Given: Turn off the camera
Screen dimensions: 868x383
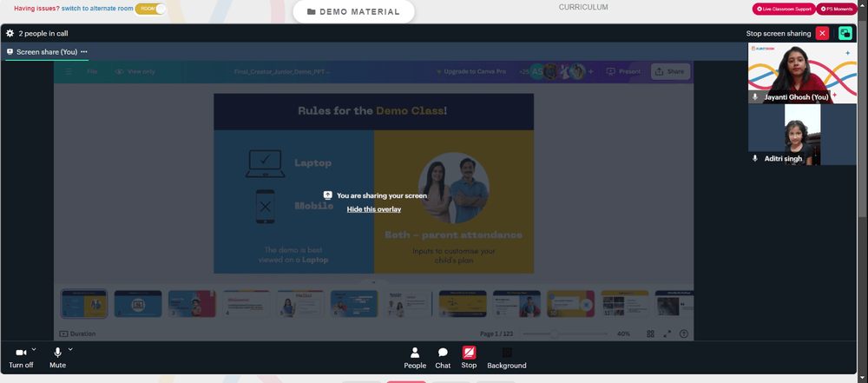Looking at the screenshot, I should click(21, 358).
